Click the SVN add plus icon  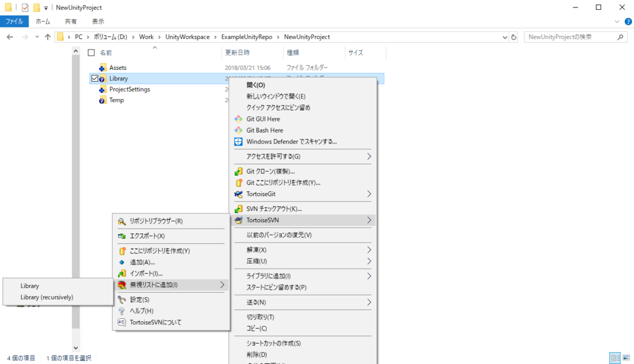click(x=122, y=262)
